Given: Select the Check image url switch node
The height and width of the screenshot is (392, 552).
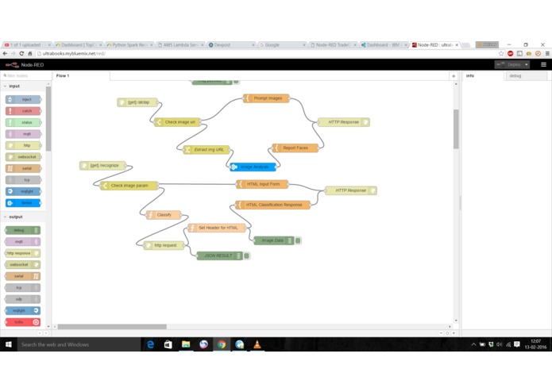Looking at the screenshot, I should coord(177,122).
